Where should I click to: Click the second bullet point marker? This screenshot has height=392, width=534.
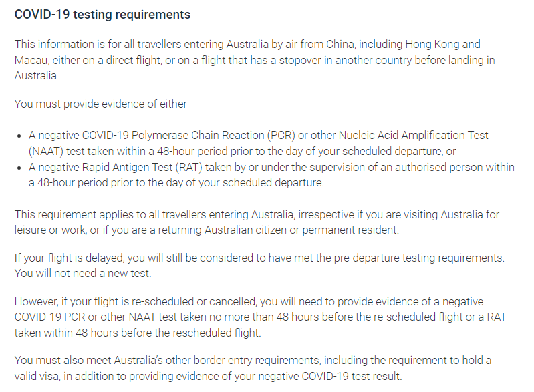pyautogui.click(x=20, y=168)
